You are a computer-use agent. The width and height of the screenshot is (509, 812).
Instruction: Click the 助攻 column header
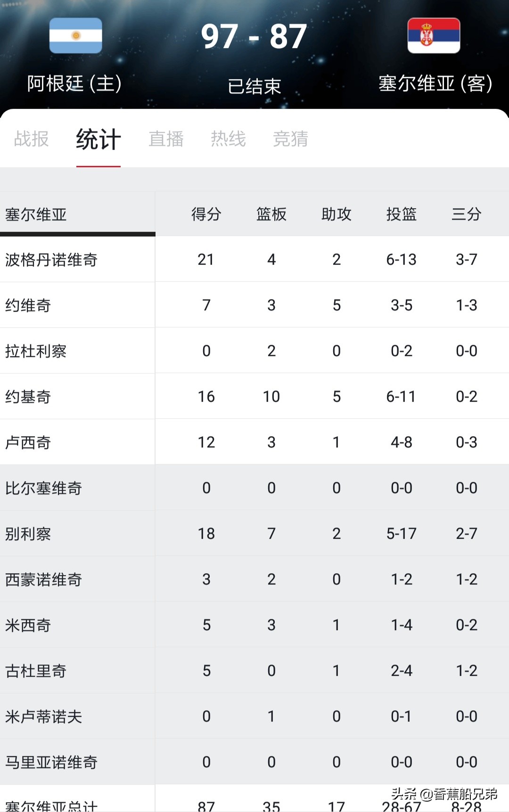[337, 214]
